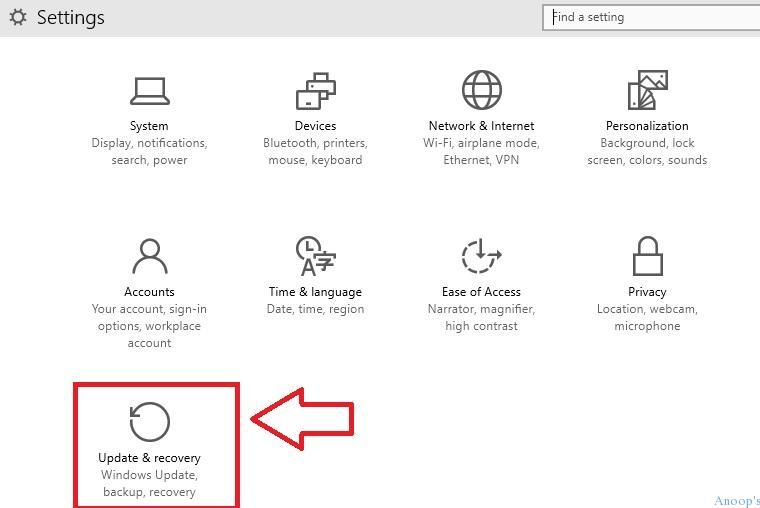760x508 pixels.
Task: Select the Ease of Access label
Action: (481, 292)
